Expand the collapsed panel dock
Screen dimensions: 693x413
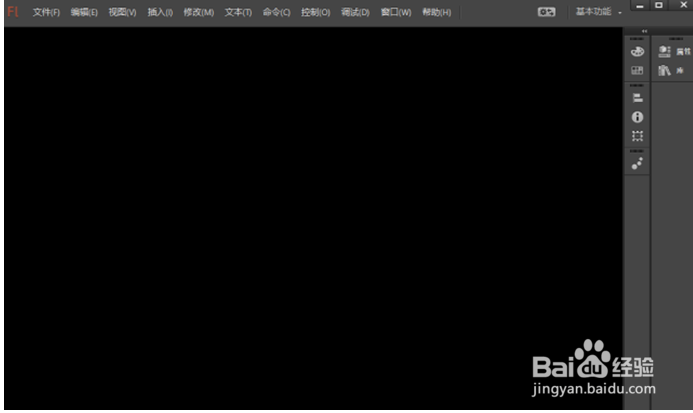[644, 31]
